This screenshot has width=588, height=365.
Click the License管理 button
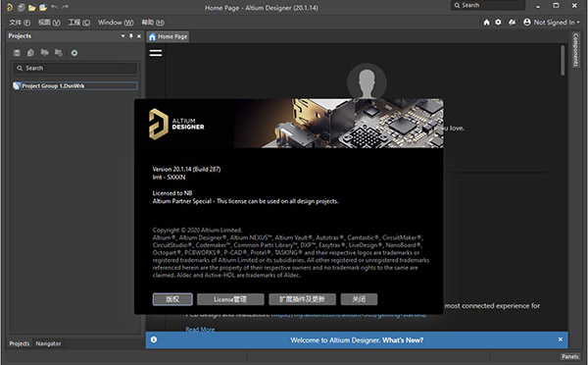230,299
